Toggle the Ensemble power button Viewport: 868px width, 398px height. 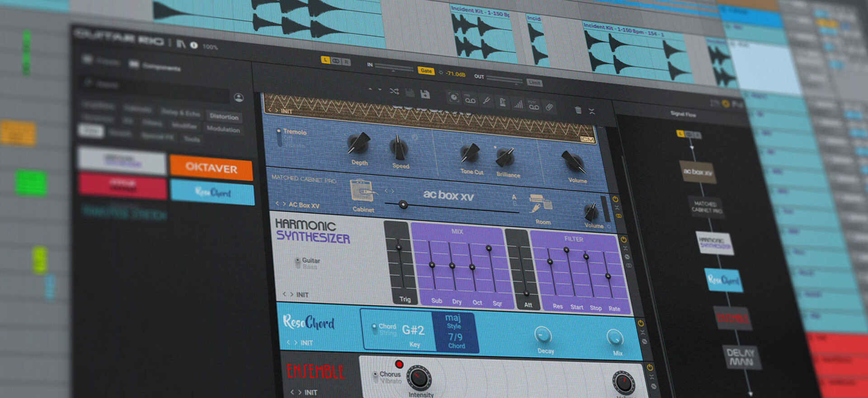pyautogui.click(x=650, y=367)
